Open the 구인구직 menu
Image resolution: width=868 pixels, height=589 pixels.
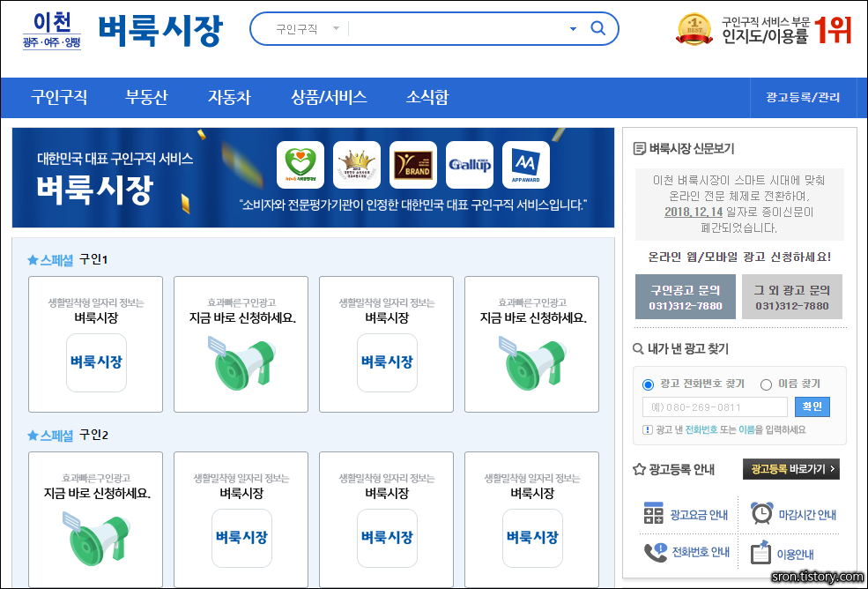(x=59, y=98)
